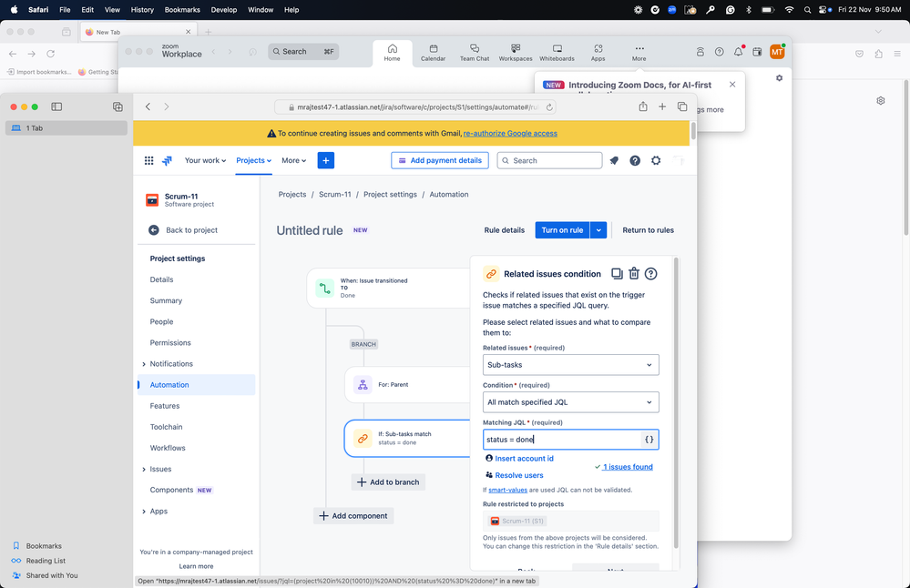Viewport: 910px width, 588px height.
Task: Click the Jira logo icon
Action: coord(167,160)
